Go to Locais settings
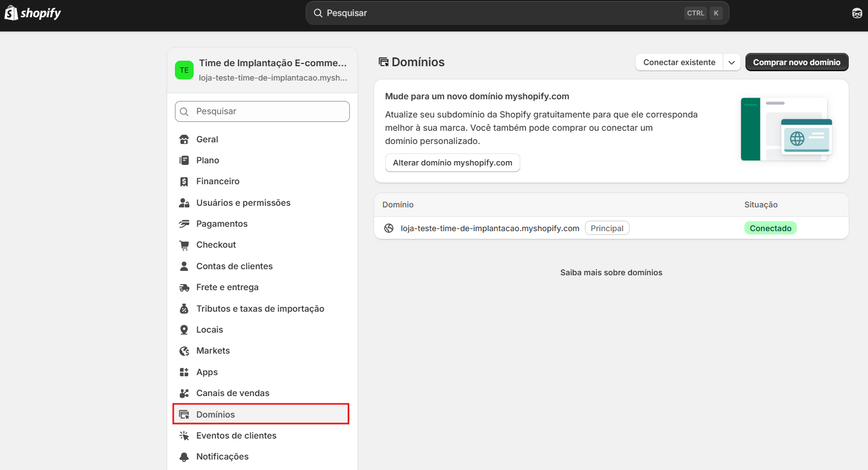 (x=262, y=330)
